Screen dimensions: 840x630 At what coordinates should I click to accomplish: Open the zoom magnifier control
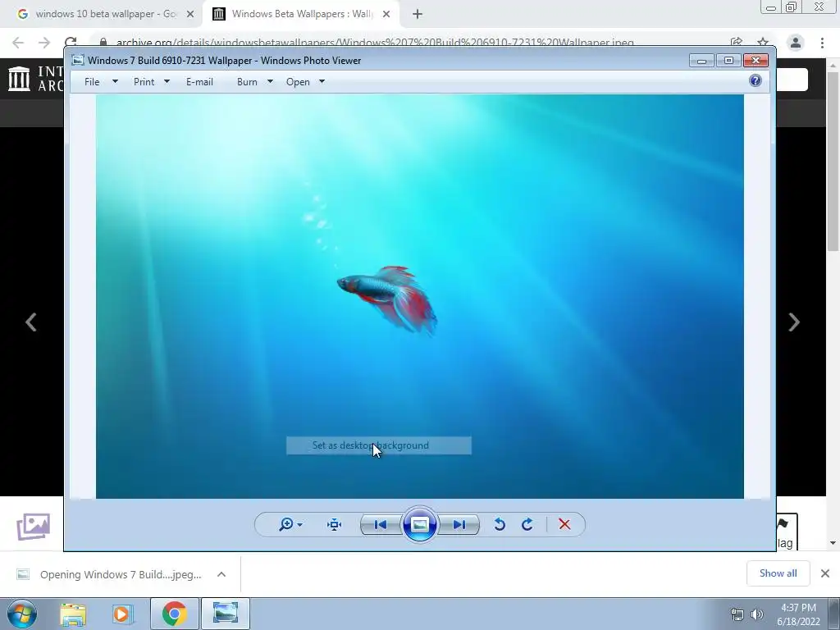(x=286, y=524)
